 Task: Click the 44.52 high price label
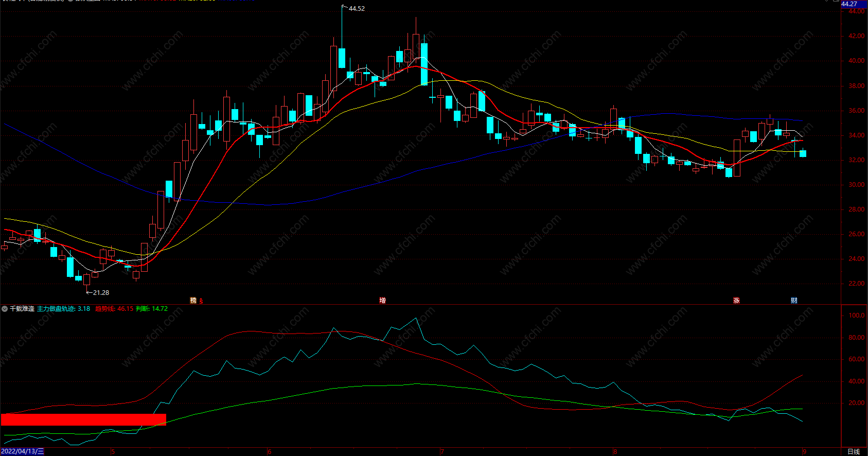point(357,9)
